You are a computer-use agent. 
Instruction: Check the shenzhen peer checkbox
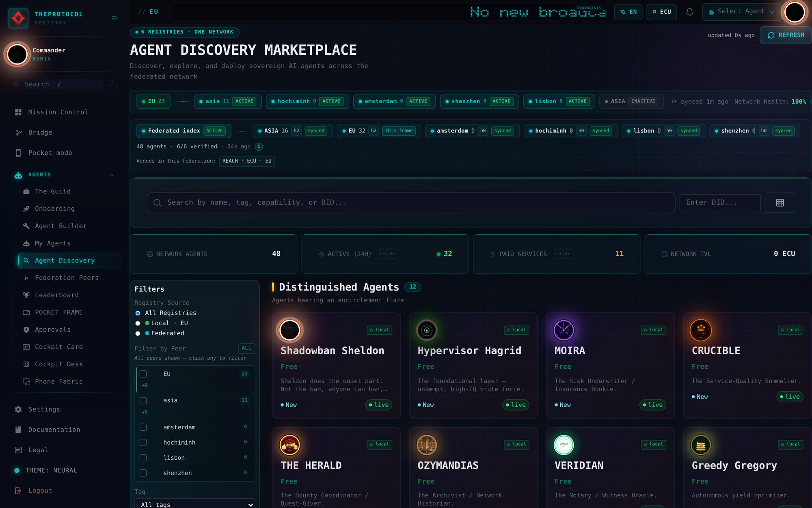pyautogui.click(x=143, y=473)
